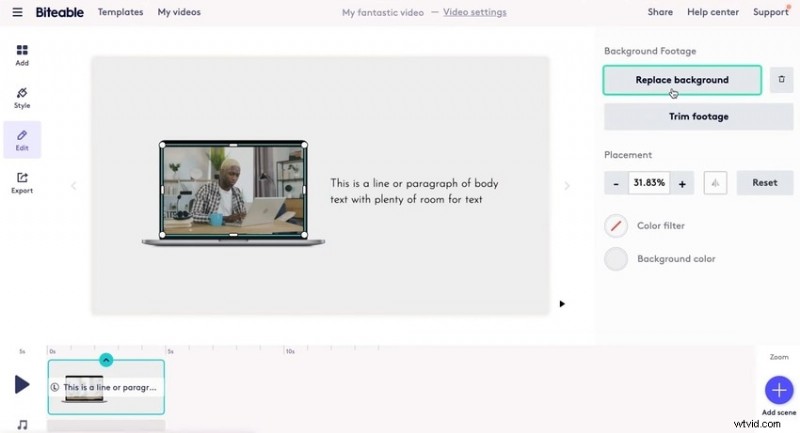The image size is (800, 433).
Task: Open the Add panel in sidebar
Action: (x=22, y=55)
